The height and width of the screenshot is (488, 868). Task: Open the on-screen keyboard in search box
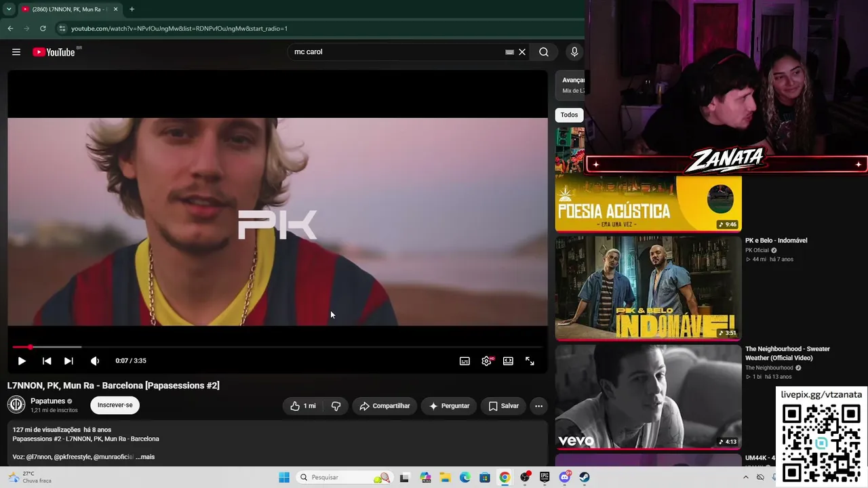tap(509, 52)
